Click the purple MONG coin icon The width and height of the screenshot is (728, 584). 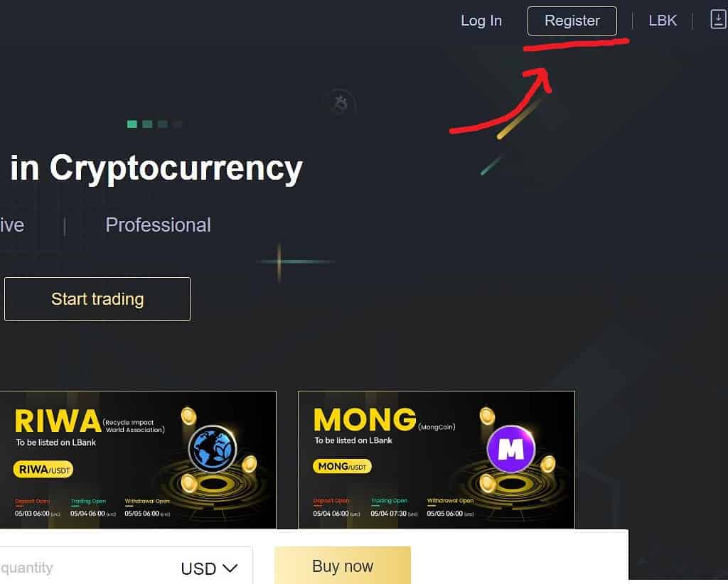click(510, 448)
